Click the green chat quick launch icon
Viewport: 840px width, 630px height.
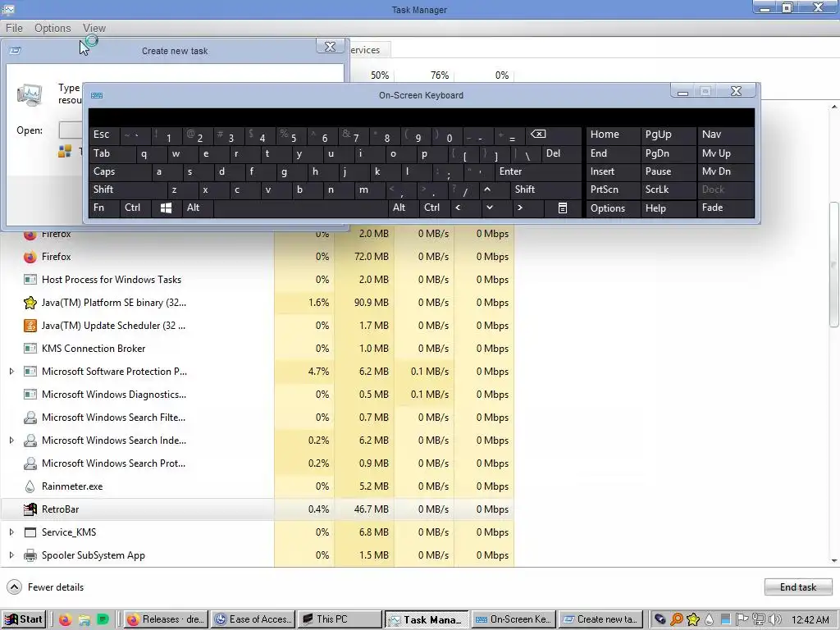click(103, 620)
